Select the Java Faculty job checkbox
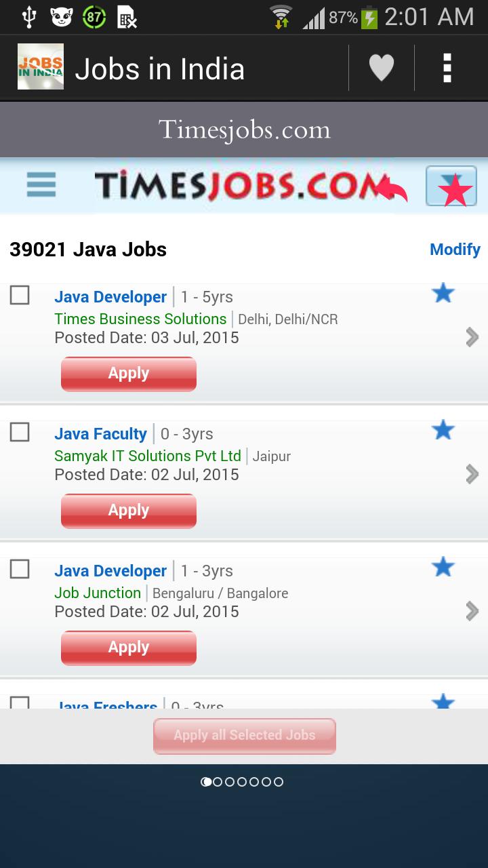This screenshot has height=868, width=488. pos(20,432)
